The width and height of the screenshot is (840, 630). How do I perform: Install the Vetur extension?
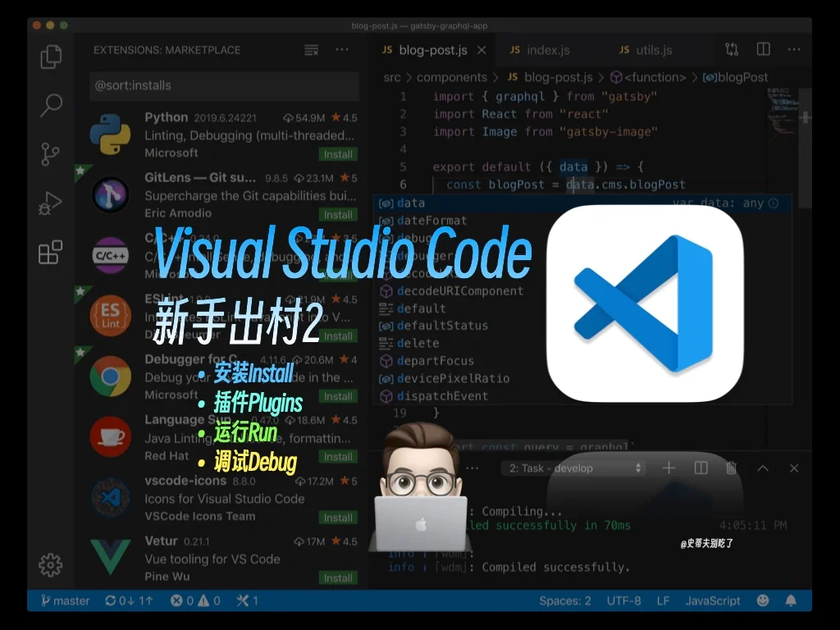pyautogui.click(x=338, y=578)
